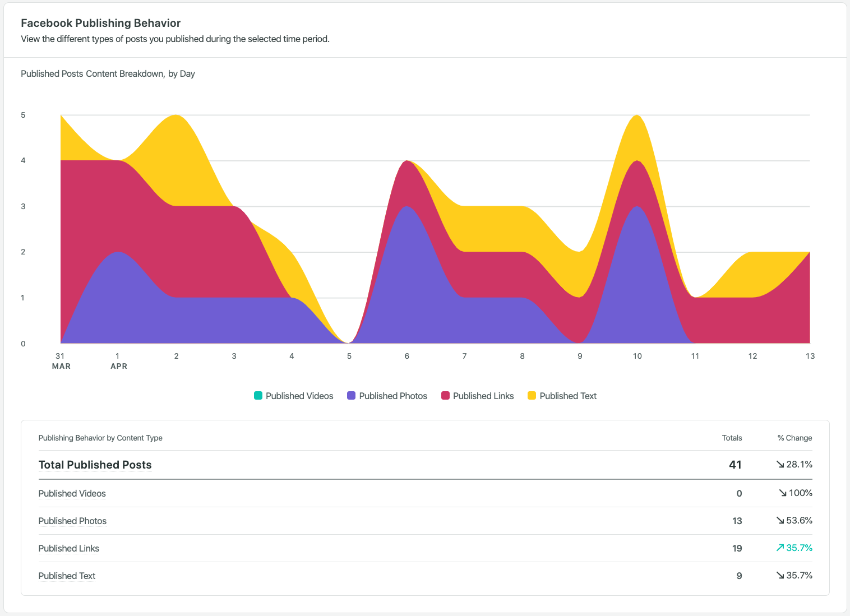Toggle the Published Text legend label
The height and width of the screenshot is (616, 850).
568,396
